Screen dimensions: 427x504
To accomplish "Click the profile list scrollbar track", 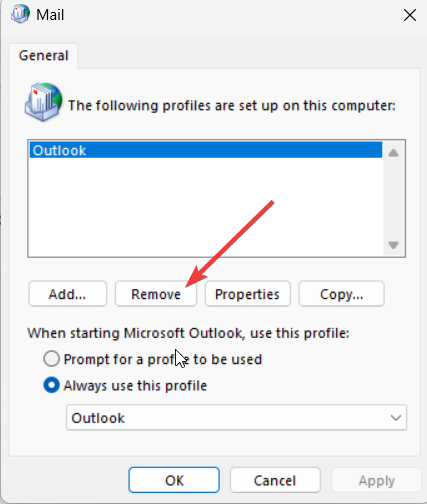I will [393, 199].
